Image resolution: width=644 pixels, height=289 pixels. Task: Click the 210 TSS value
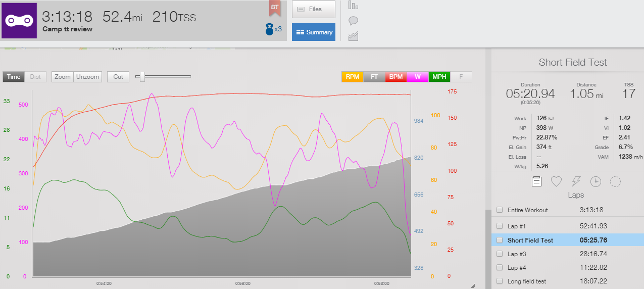pos(174,17)
